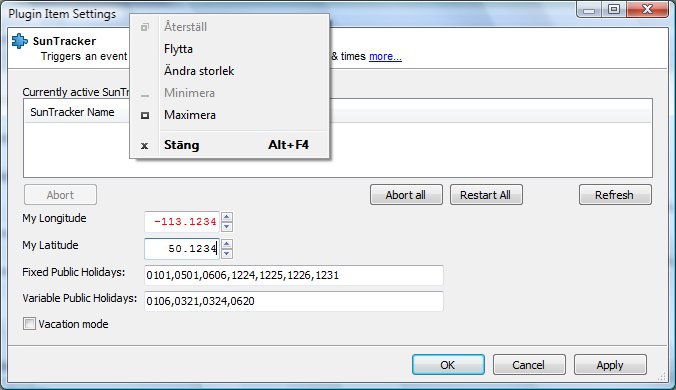Focus the Fixed Public Holidays field
This screenshot has width=676, height=390.
click(294, 275)
